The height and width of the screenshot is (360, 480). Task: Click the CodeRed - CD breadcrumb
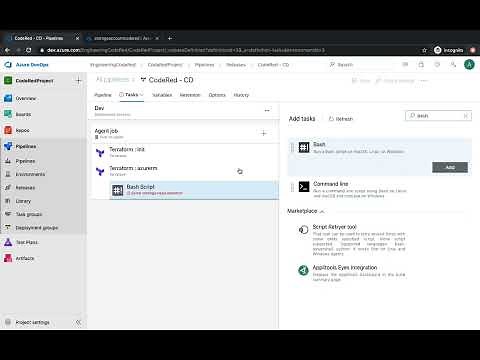[273, 65]
